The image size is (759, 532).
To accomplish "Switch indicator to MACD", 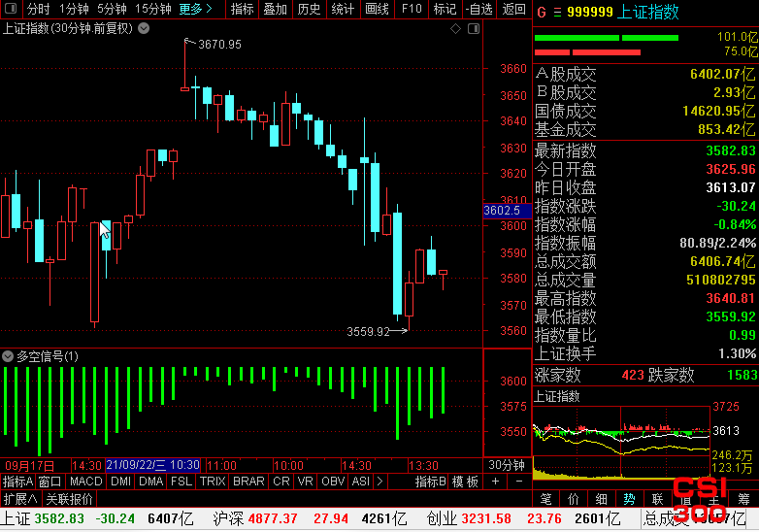I will 86,482.
